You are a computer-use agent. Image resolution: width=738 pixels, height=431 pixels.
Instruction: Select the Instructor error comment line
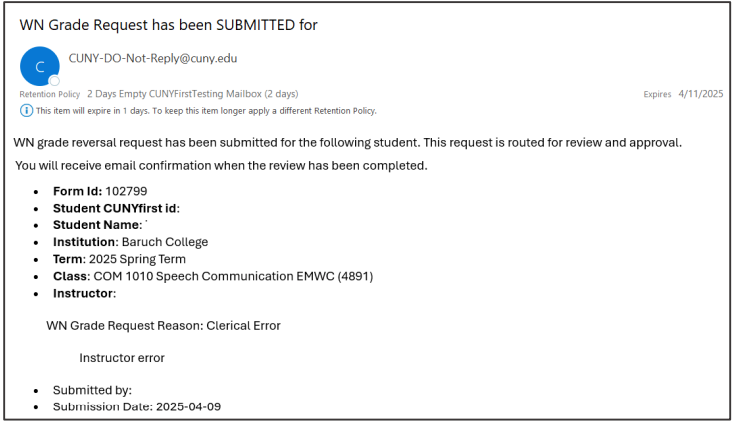tap(122, 358)
